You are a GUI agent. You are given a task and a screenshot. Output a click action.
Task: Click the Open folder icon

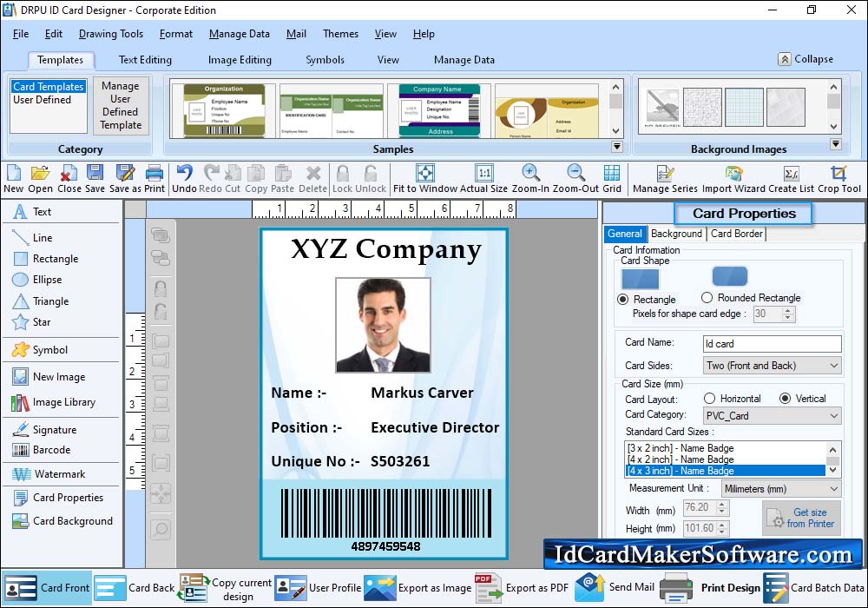(40, 173)
